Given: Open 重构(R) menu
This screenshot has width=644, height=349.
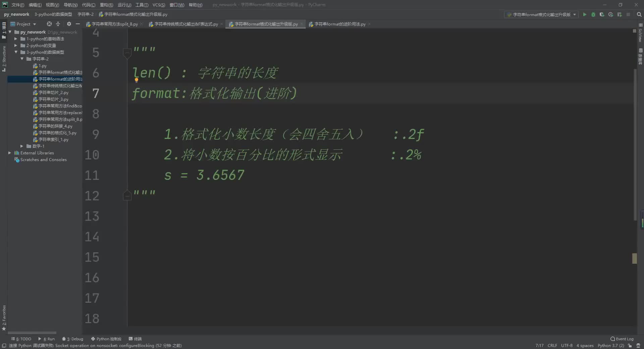Looking at the screenshot, I should click(106, 5).
